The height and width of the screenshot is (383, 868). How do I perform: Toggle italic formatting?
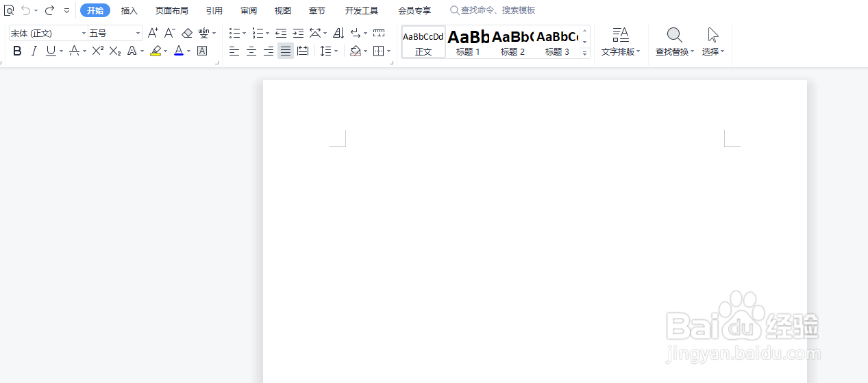pos(34,51)
